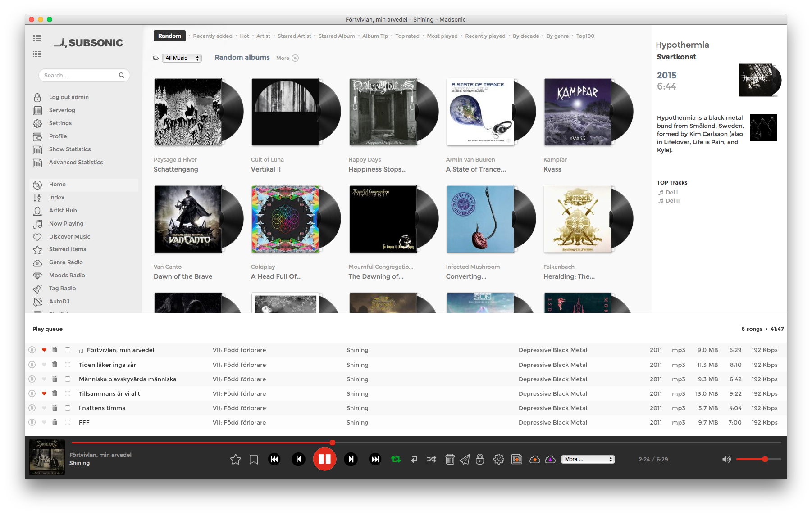The image size is (812, 515).
Task: Switch to Starred Album tab
Action: (x=337, y=36)
